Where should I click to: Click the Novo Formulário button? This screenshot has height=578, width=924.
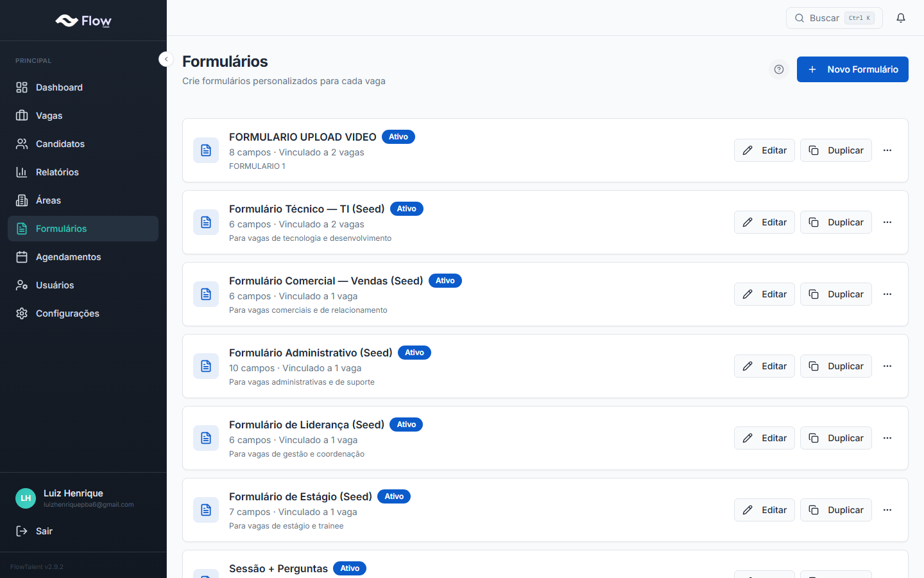point(852,69)
